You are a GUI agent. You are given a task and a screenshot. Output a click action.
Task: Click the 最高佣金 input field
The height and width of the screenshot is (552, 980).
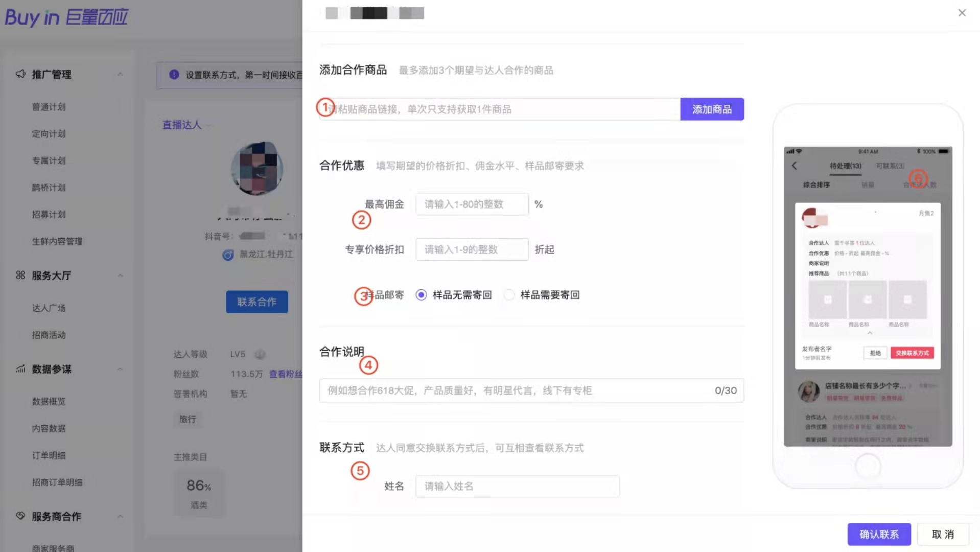click(472, 204)
